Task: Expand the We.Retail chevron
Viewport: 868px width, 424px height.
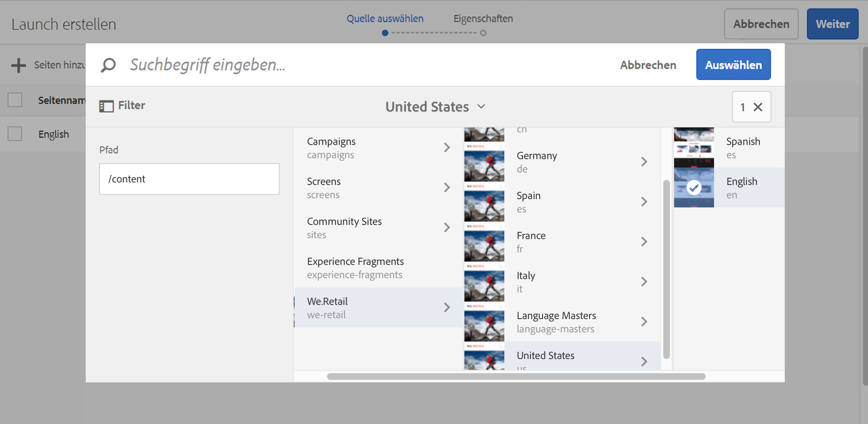Action: (x=447, y=307)
